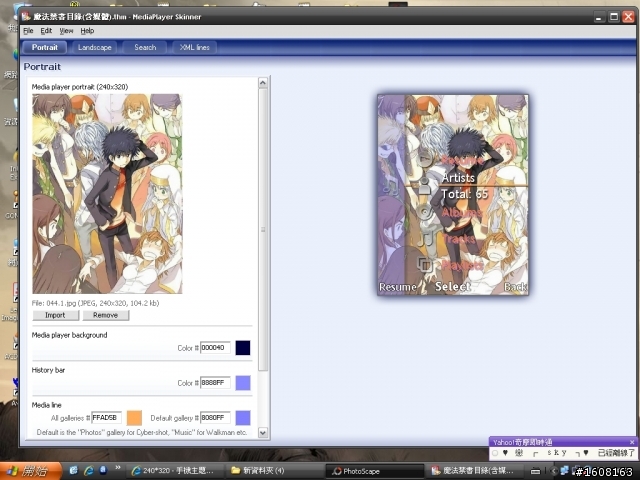Click the Yahoo messenger notification message
The image size is (640, 480).
[x=564, y=453]
